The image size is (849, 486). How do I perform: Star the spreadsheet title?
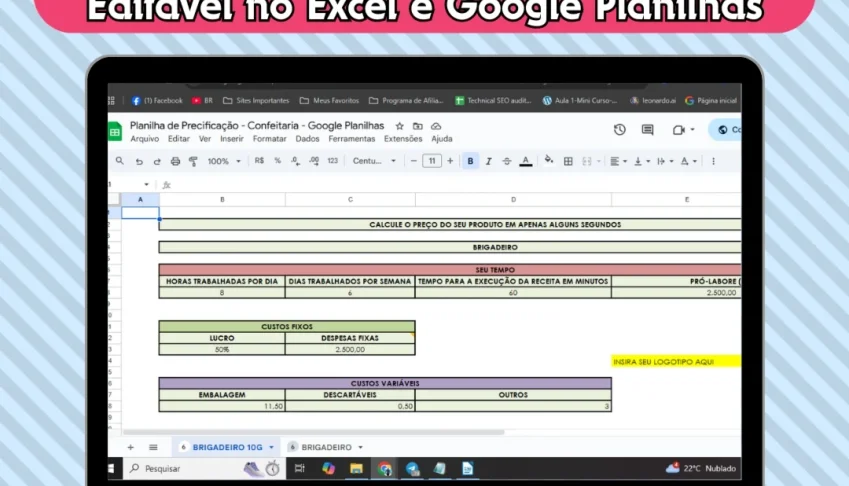pyautogui.click(x=400, y=126)
